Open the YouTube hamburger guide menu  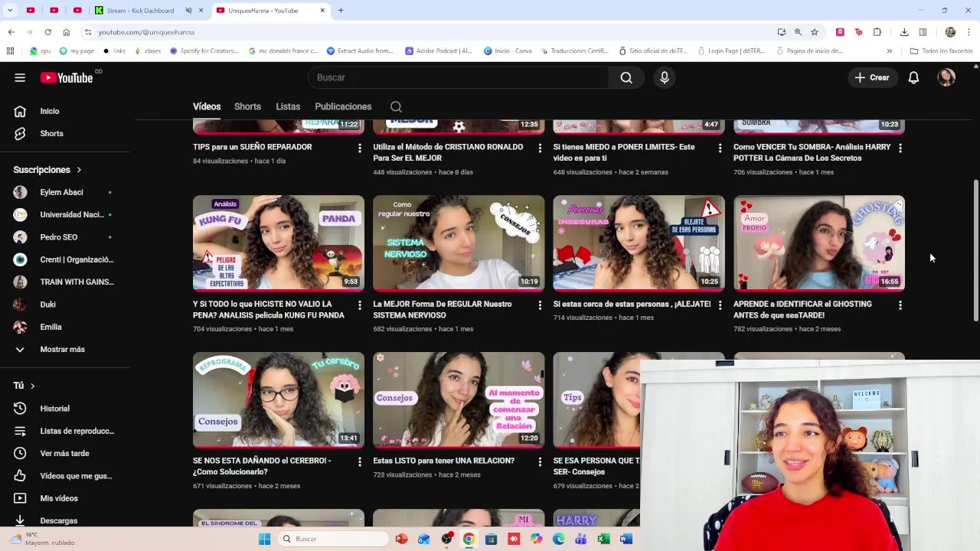pos(20,77)
